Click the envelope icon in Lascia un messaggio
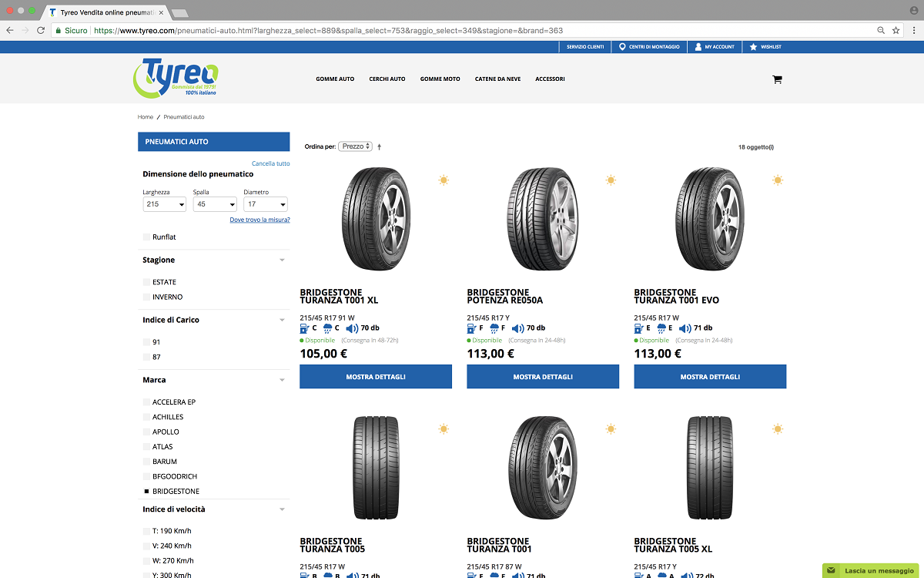 (831, 571)
